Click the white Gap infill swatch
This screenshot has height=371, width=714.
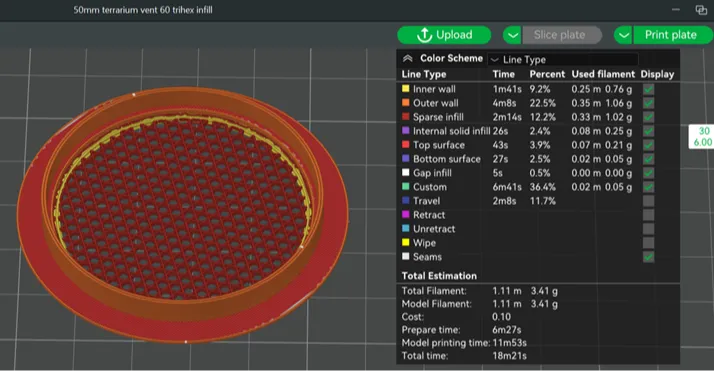[x=405, y=173]
